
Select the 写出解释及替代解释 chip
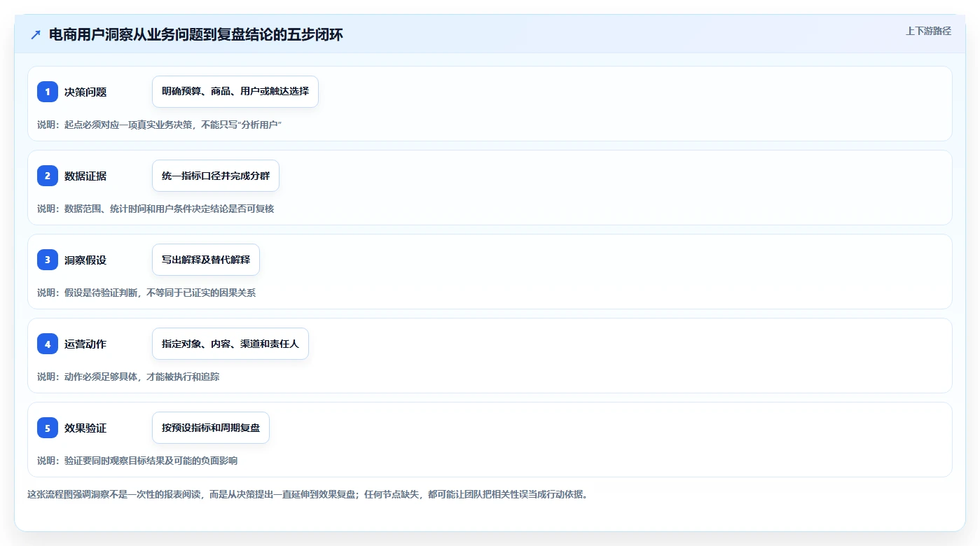pyautogui.click(x=206, y=260)
